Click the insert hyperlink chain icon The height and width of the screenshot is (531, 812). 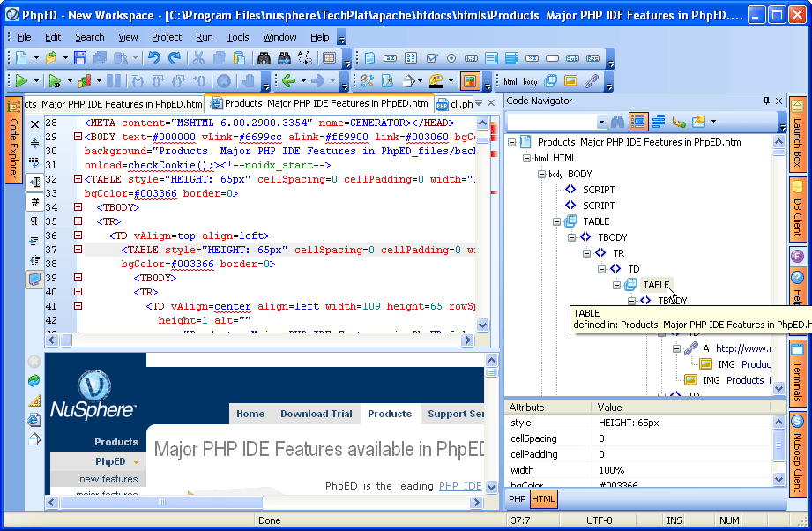coord(592,81)
